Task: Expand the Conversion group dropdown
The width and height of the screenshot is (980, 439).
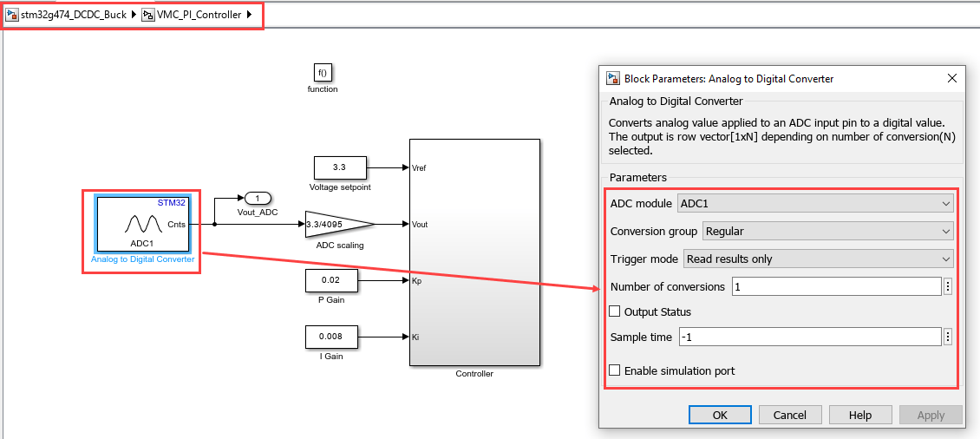Action: [x=826, y=232]
